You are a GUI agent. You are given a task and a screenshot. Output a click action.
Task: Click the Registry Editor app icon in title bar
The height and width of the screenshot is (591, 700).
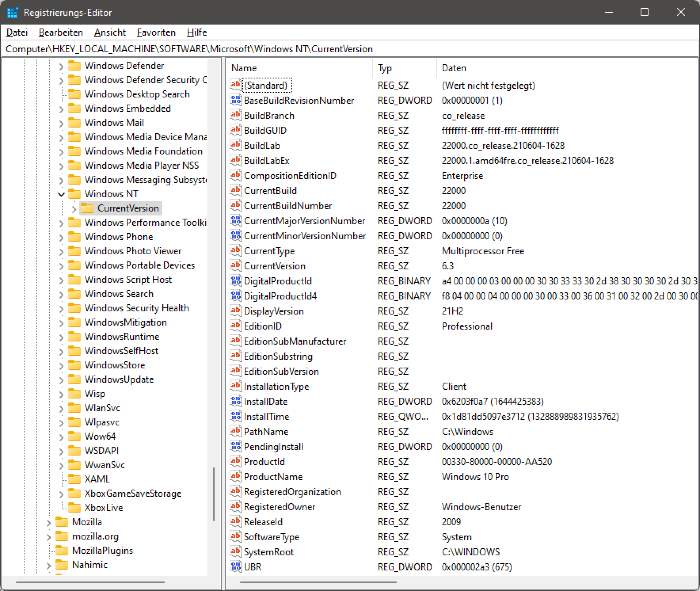pos(12,12)
